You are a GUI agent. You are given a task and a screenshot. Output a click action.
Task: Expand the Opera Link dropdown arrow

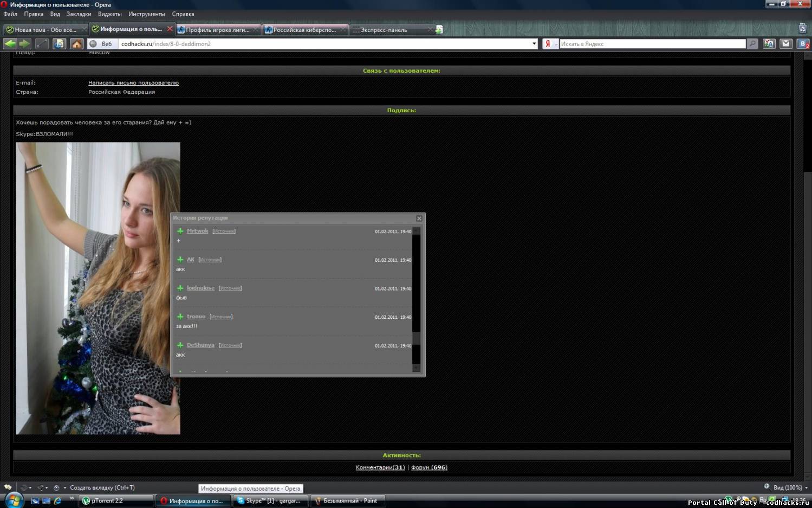[30, 488]
